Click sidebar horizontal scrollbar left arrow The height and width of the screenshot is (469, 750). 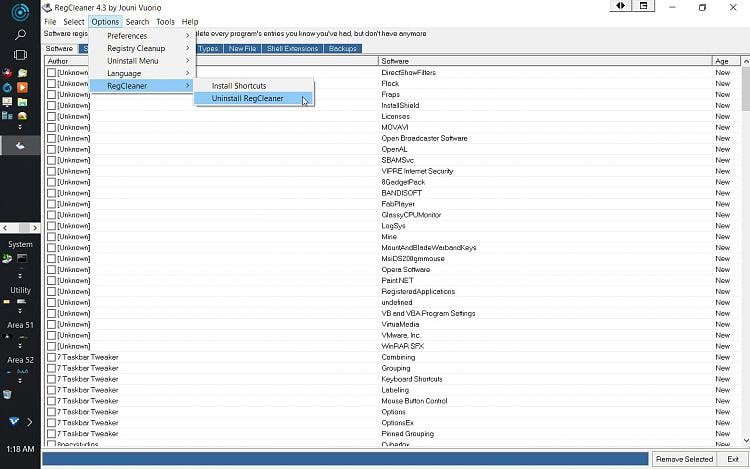click(5, 228)
